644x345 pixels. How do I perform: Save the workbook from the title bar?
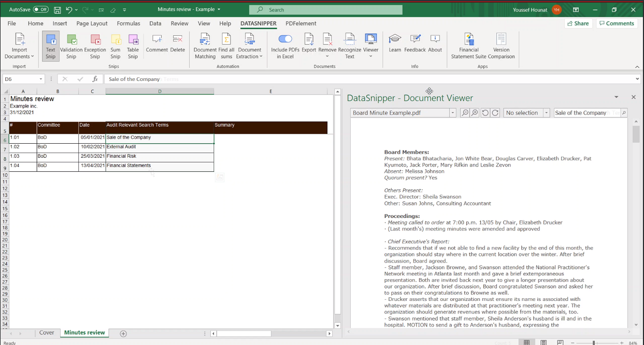click(57, 10)
